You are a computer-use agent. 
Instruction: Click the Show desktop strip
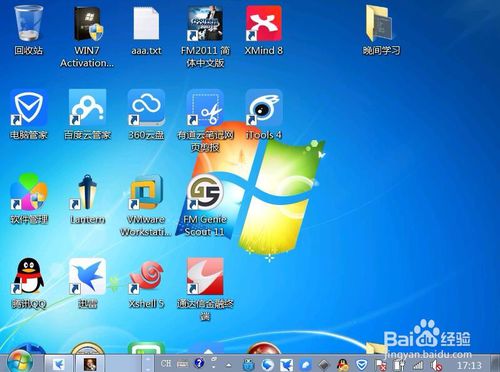[495, 363]
